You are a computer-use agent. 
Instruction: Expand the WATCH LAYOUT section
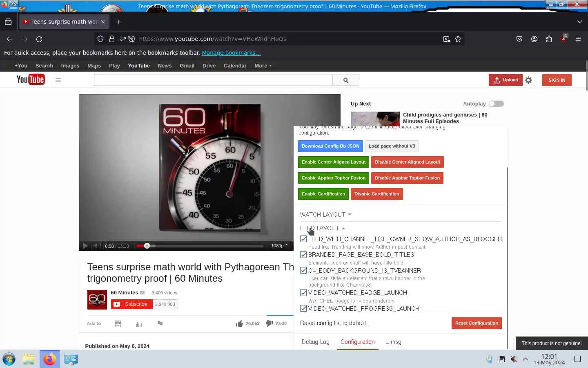[325, 215]
